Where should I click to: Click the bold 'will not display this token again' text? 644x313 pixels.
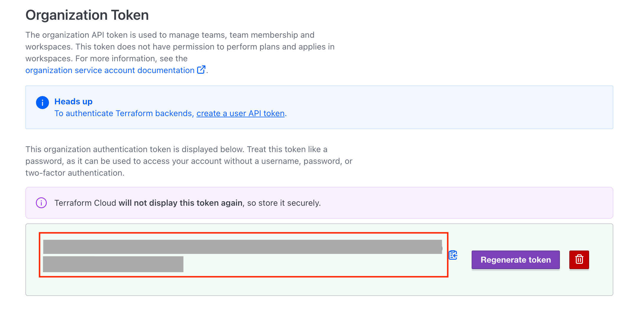click(x=181, y=203)
